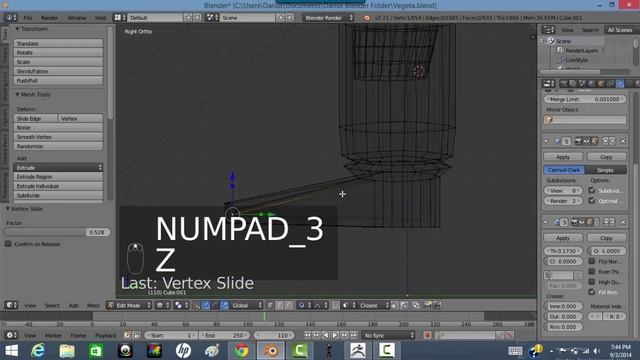Toggle the High Quality Normals checkbox
Viewport: 640px width, 360px height.
[591, 281]
